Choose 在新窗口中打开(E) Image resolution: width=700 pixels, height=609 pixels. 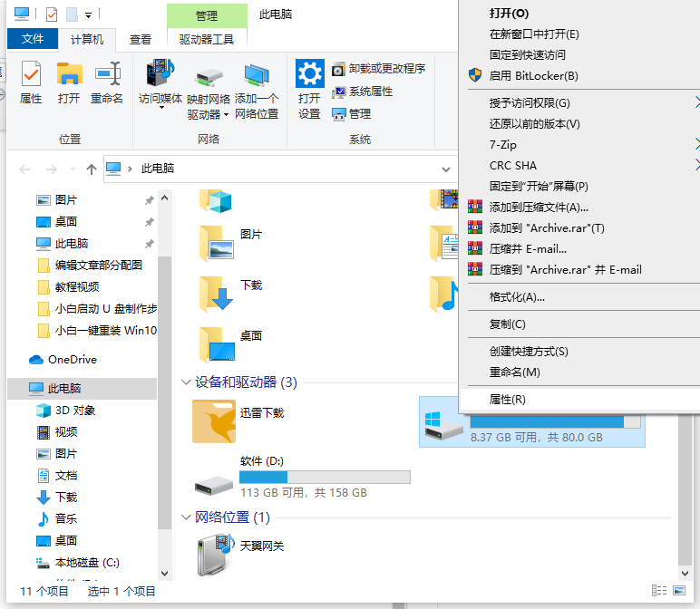pos(580,34)
